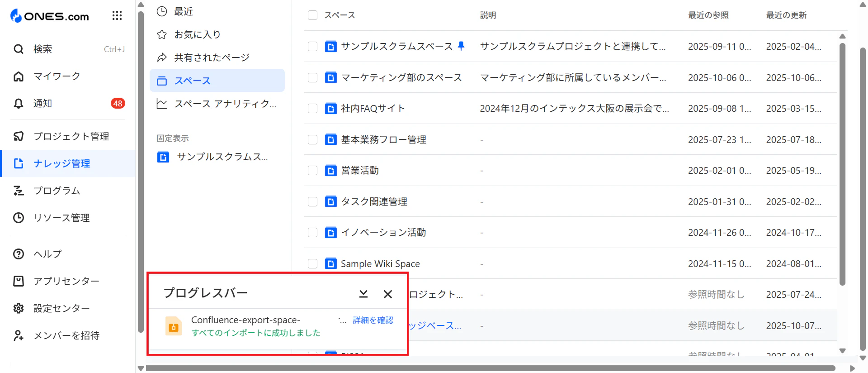This screenshot has width=868, height=373.
Task: Open the マーケティング部のスペース link
Action: (401, 77)
